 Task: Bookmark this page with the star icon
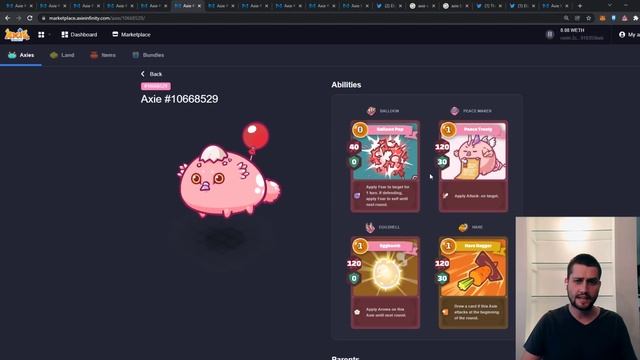point(589,18)
